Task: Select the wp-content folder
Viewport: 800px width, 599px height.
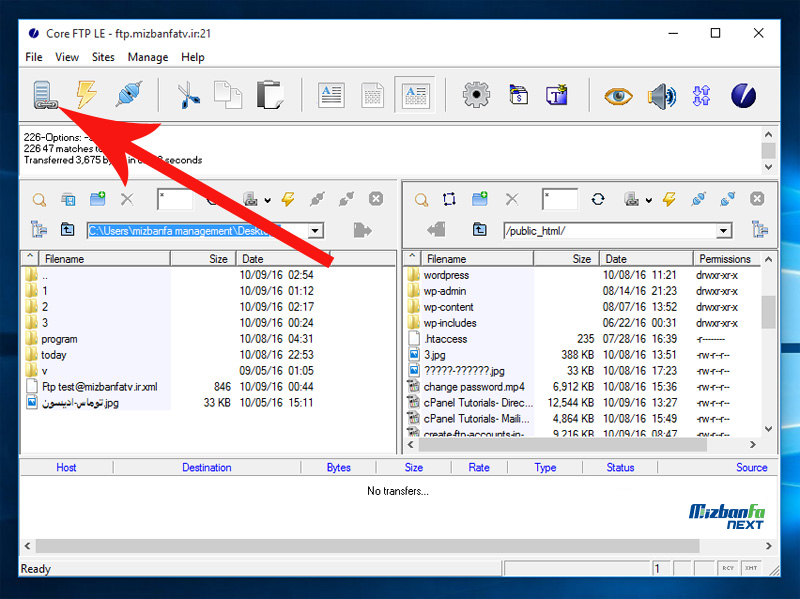Action: (x=448, y=307)
